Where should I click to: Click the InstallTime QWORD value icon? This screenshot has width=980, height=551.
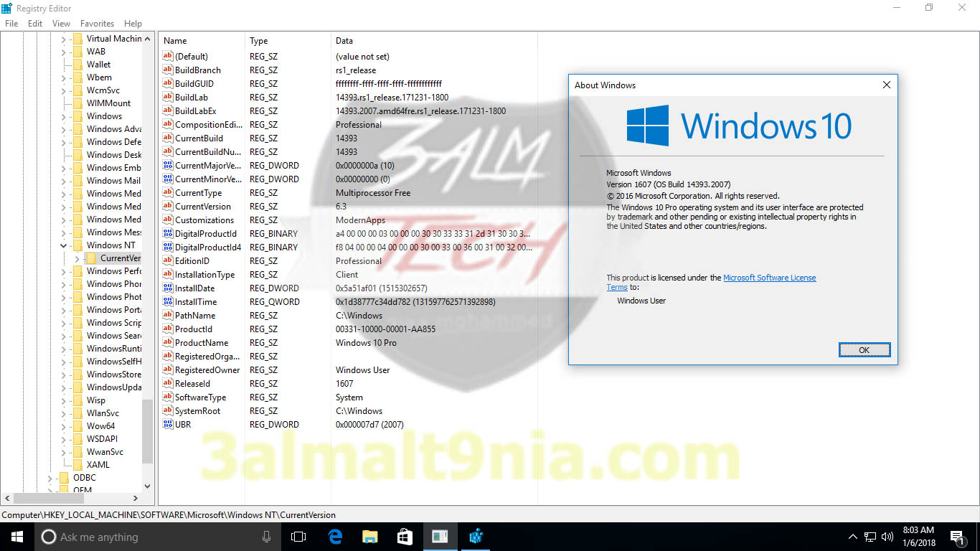point(168,302)
